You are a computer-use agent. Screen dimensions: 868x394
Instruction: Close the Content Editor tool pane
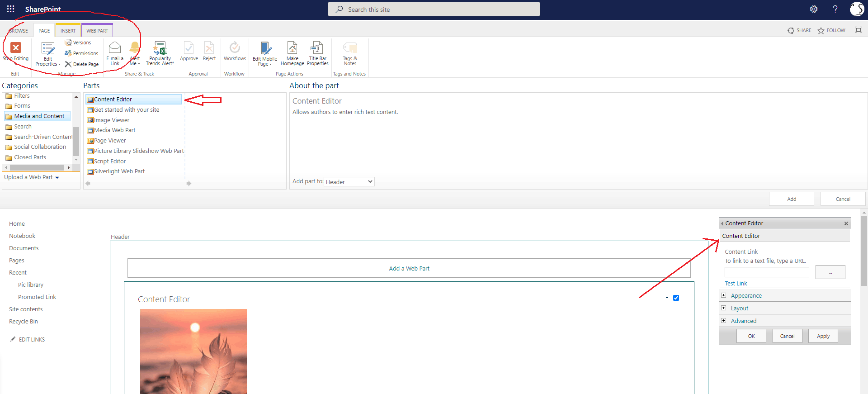pos(846,223)
